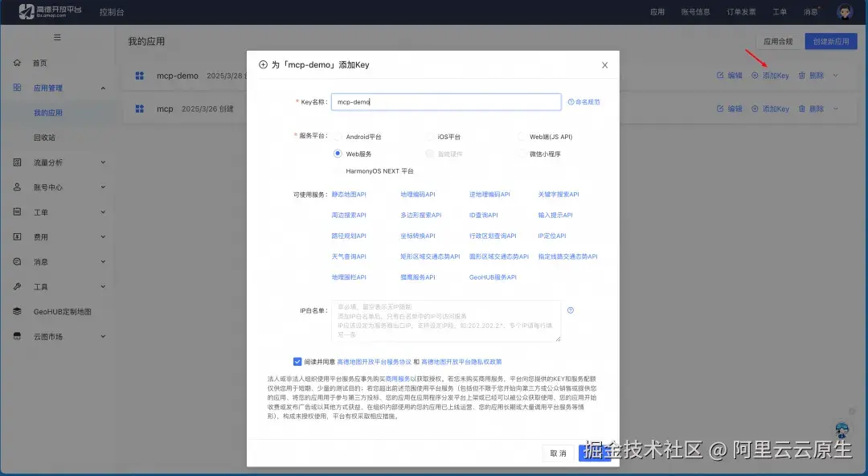Click the 高德开放平台 logo icon
The height and width of the screenshot is (476, 868).
click(x=28, y=11)
